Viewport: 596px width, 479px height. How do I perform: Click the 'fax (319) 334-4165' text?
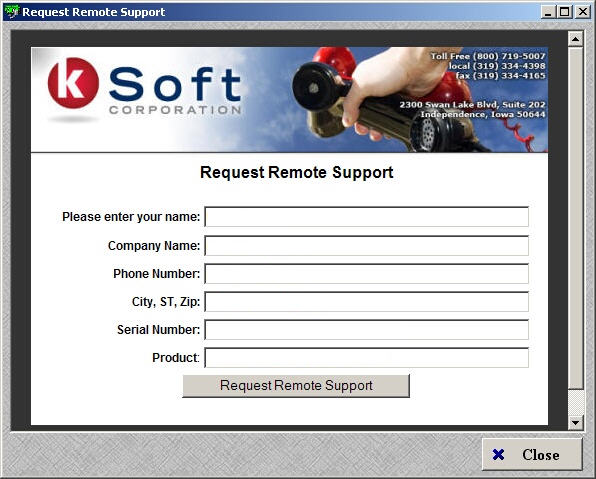501,76
